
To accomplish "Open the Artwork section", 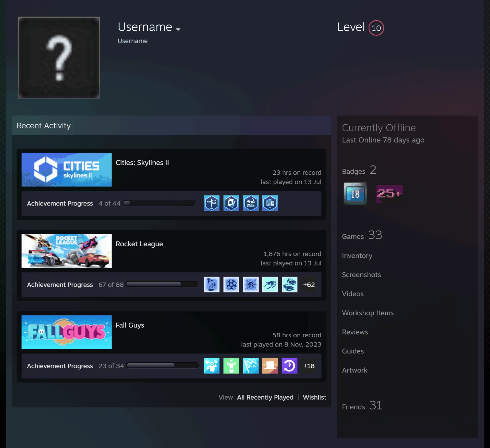I will point(355,370).
